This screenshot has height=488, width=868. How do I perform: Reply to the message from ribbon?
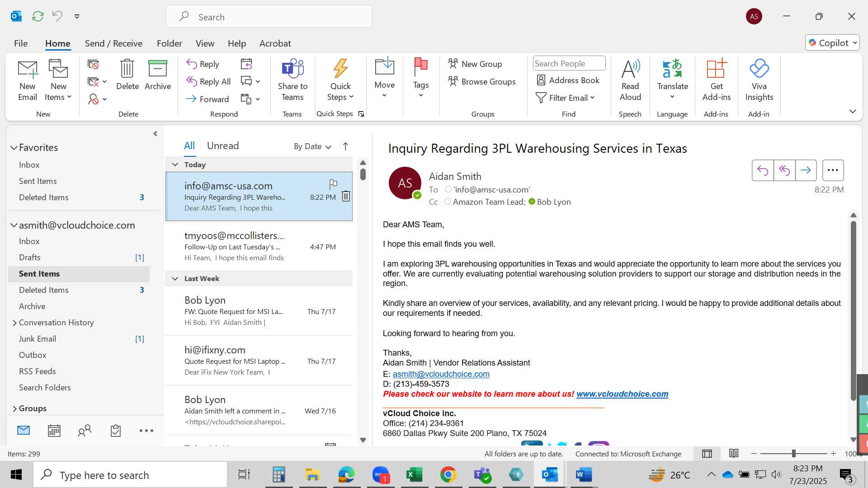[x=203, y=64]
